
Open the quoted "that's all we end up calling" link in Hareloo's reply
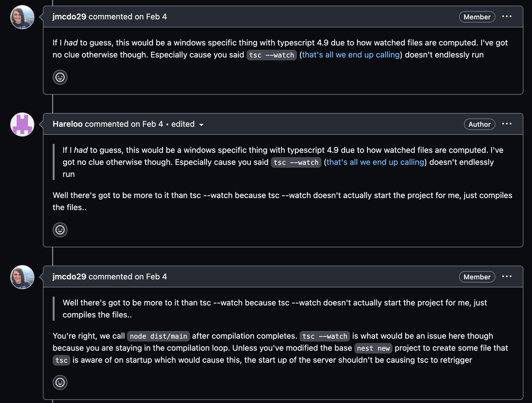tap(375, 162)
